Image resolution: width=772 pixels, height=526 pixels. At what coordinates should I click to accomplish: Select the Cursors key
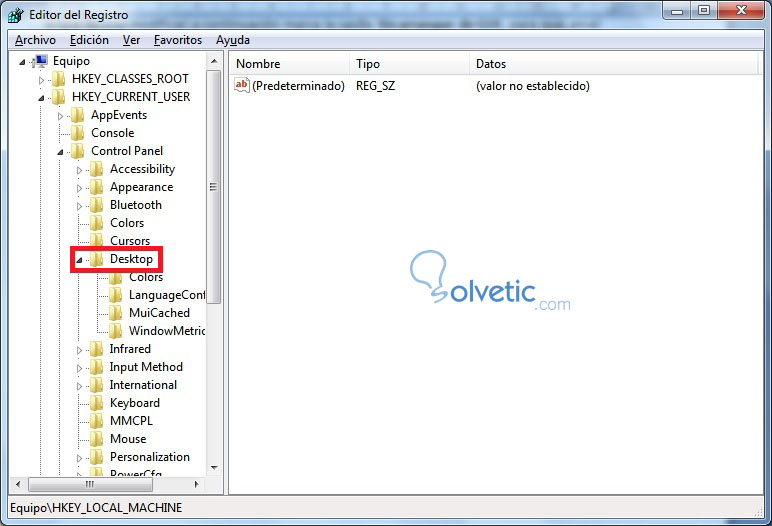click(x=130, y=241)
